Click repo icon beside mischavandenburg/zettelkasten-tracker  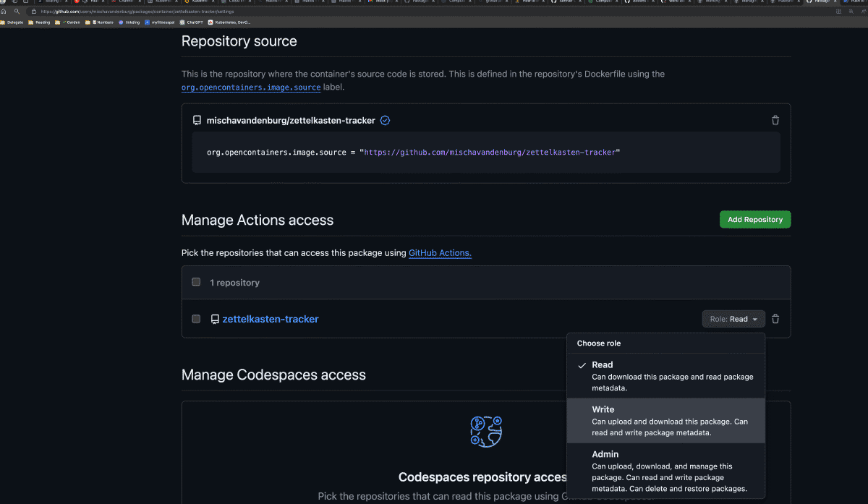[197, 121]
